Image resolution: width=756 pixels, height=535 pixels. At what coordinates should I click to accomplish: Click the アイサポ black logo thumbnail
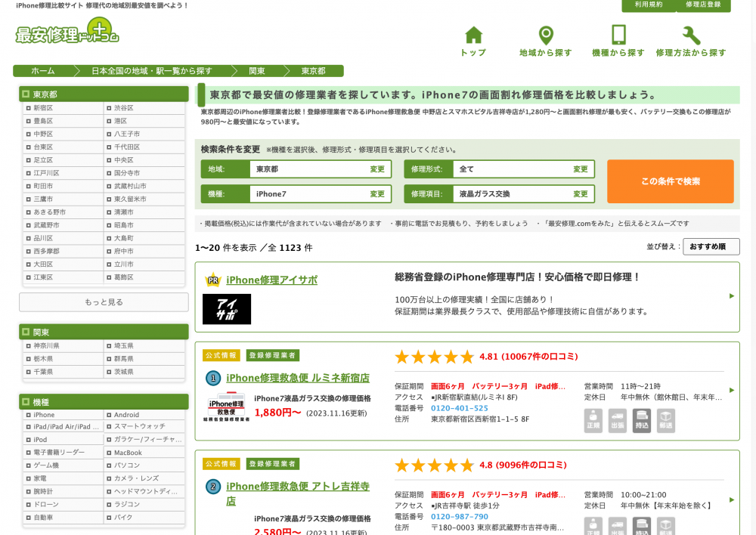(x=227, y=309)
